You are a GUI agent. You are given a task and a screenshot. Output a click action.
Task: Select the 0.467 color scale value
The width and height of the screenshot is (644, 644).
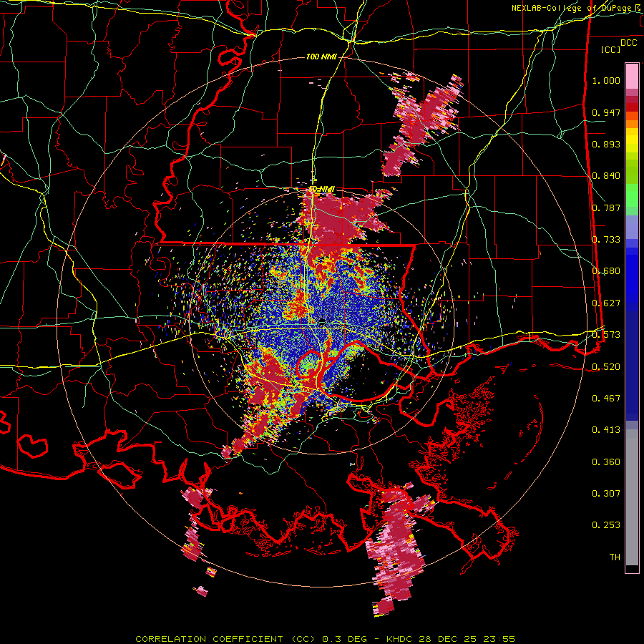point(606,398)
